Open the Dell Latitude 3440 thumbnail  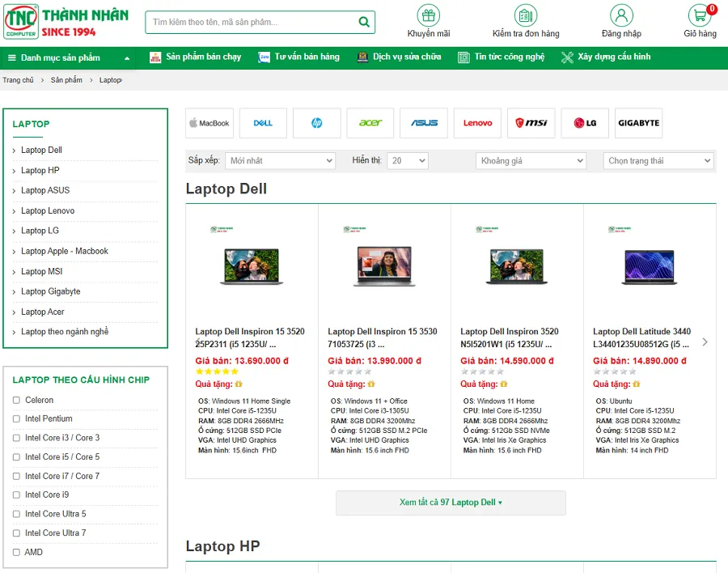tap(649, 267)
